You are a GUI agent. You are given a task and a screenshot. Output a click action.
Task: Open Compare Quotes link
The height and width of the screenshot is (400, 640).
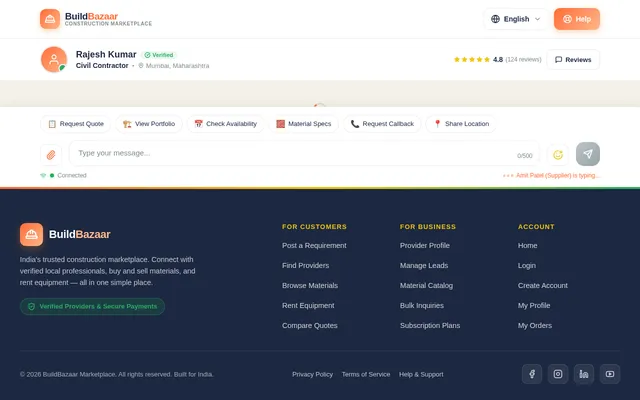tap(309, 325)
